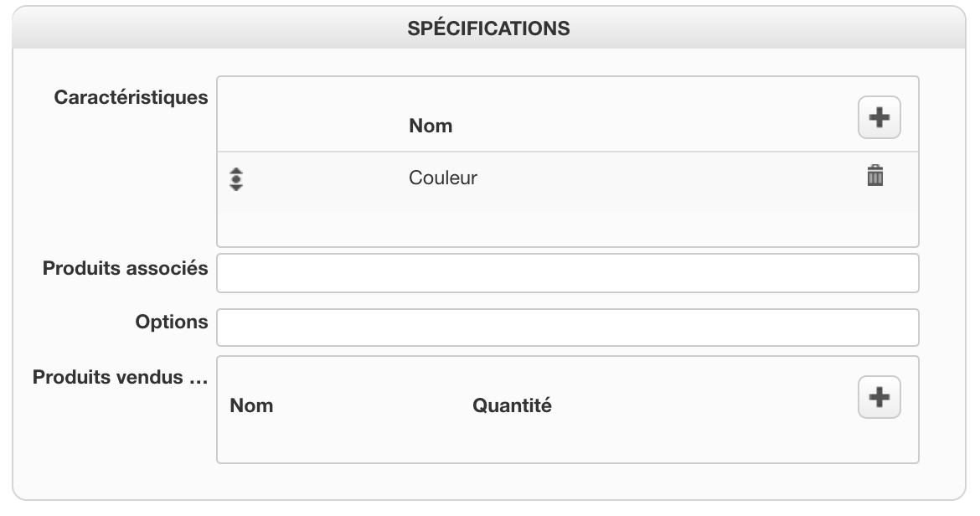Click the Nom header in Caractéristiques table
The width and height of the screenshot is (980, 516).
tap(430, 126)
